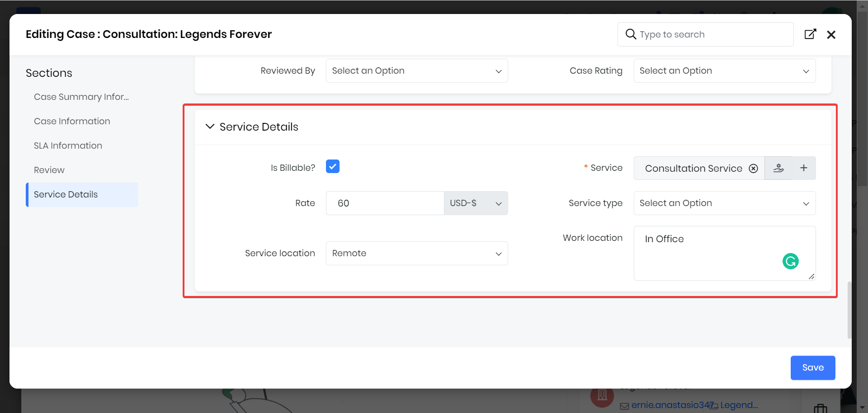Open the Case Rating dropdown
Screen dimensions: 868x413
pos(724,71)
